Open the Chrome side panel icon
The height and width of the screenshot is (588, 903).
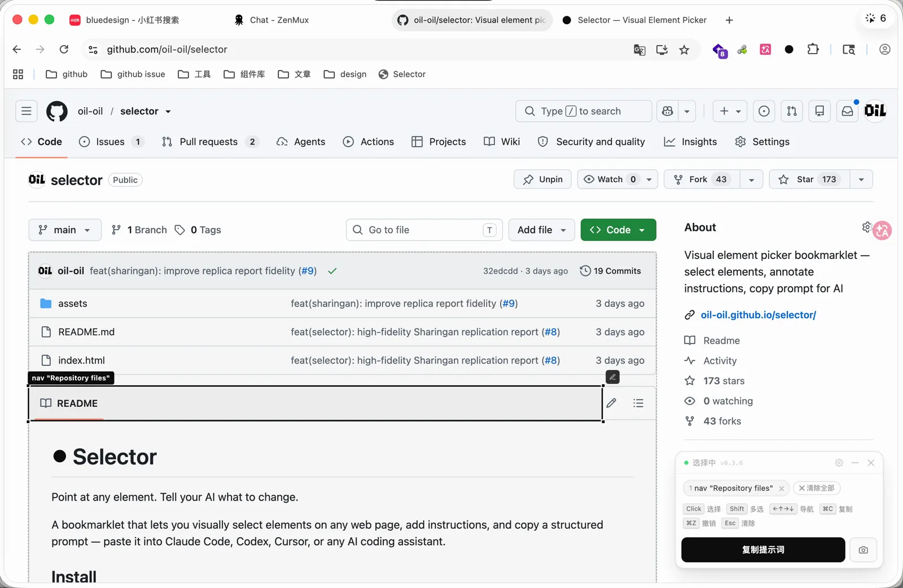tap(849, 50)
